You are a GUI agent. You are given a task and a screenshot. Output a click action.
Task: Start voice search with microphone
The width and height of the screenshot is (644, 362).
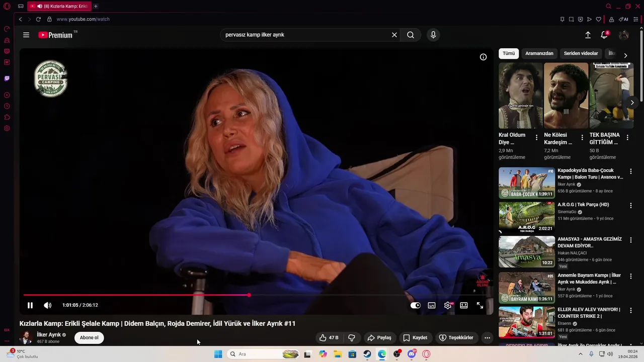[433, 35]
